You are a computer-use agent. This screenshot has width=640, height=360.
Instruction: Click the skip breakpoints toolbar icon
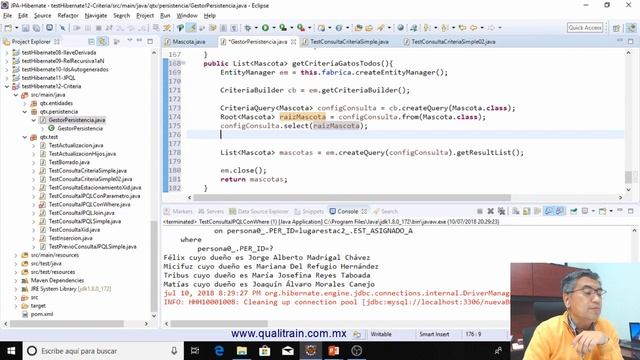(62, 28)
